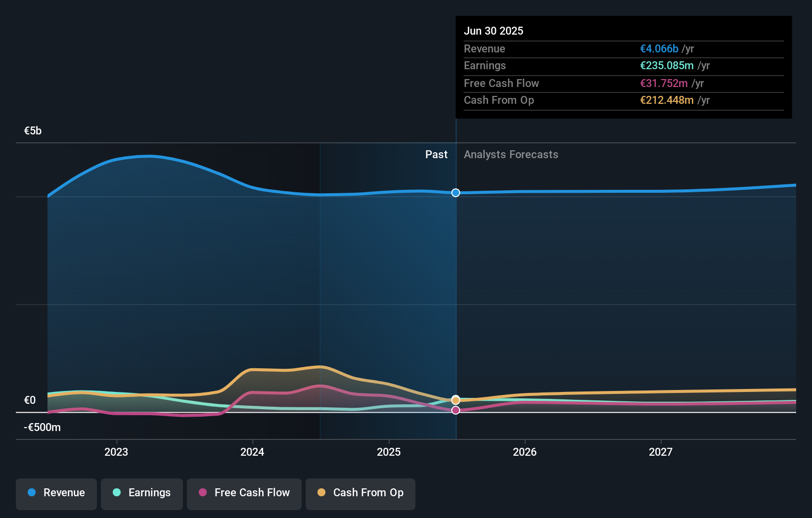This screenshot has width=812, height=518.
Task: Click the €31.752m free cash flow value
Action: [x=664, y=84]
